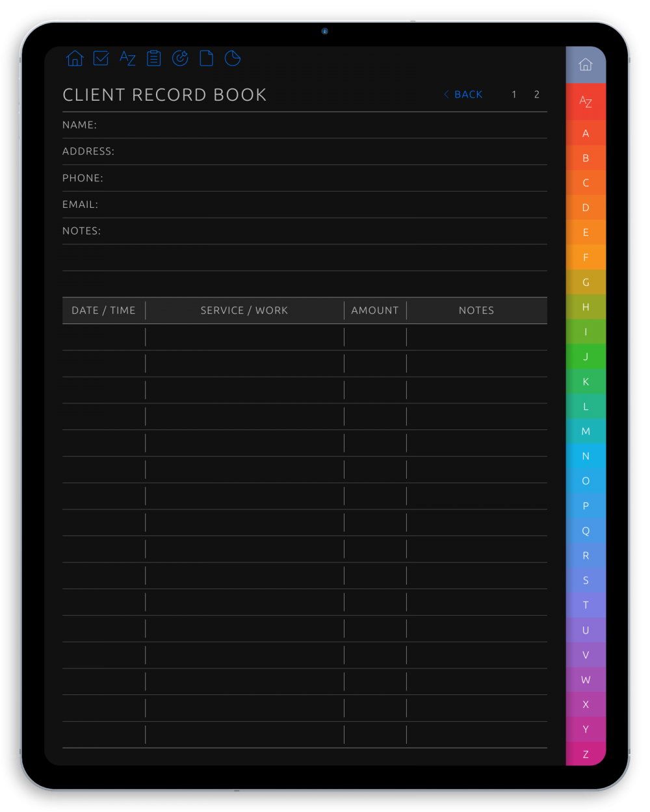Viewport: 650px width, 812px height.
Task: Click the Home icon in the toolbar
Action: [x=75, y=58]
